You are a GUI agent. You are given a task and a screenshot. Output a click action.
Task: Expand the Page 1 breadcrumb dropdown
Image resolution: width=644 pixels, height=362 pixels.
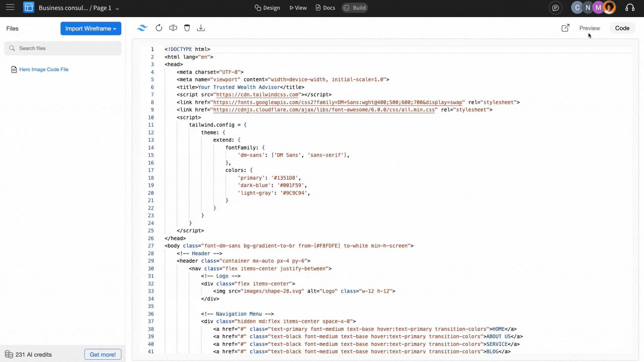pyautogui.click(x=117, y=8)
